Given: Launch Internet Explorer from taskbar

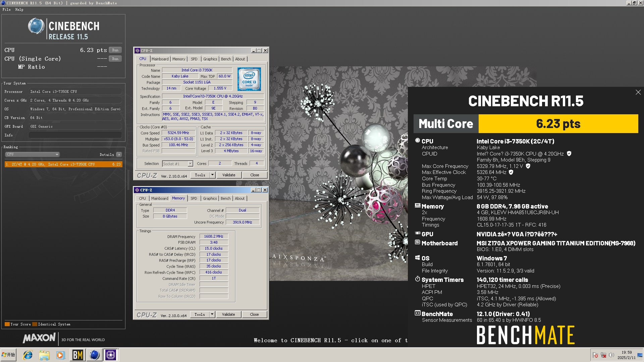Looking at the screenshot, I should pyautogui.click(x=28, y=355).
